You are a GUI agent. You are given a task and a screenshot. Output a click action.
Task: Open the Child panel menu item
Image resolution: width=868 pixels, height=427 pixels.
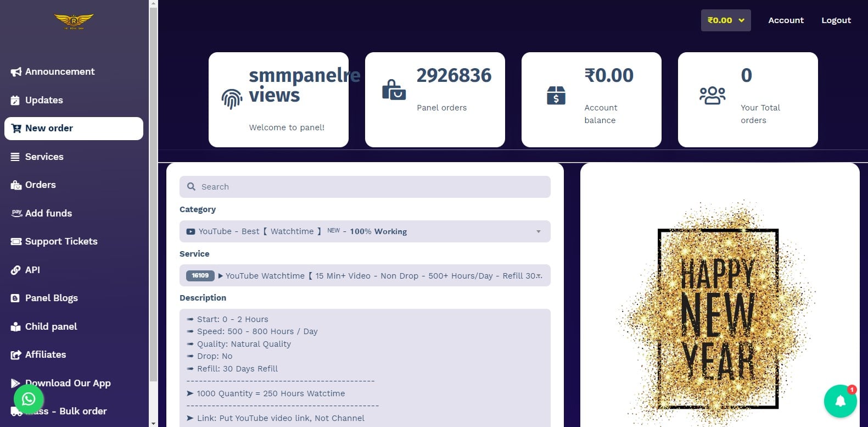click(51, 326)
